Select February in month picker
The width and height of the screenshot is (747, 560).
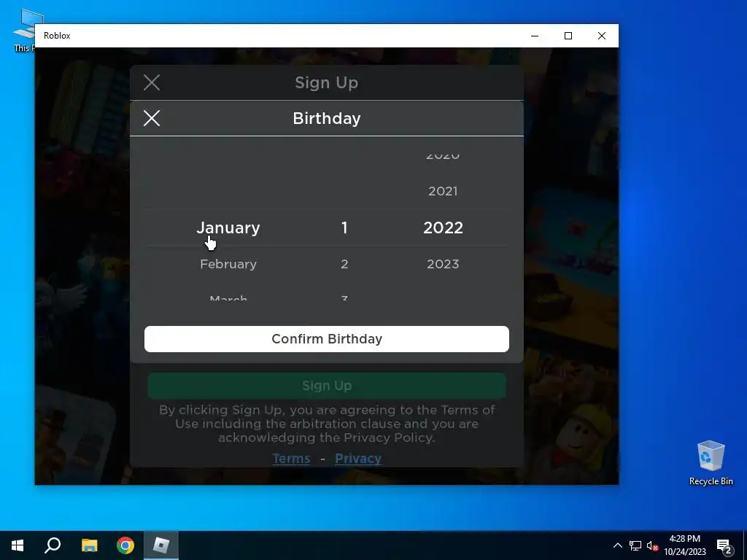pyautogui.click(x=228, y=264)
